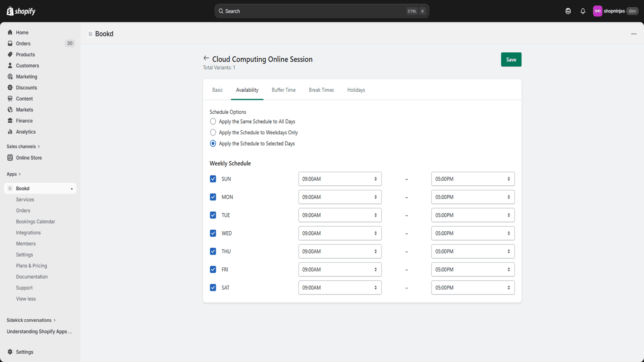Open Understanding Shopify Apps conversation
This screenshot has width=644, height=362.
(39, 331)
